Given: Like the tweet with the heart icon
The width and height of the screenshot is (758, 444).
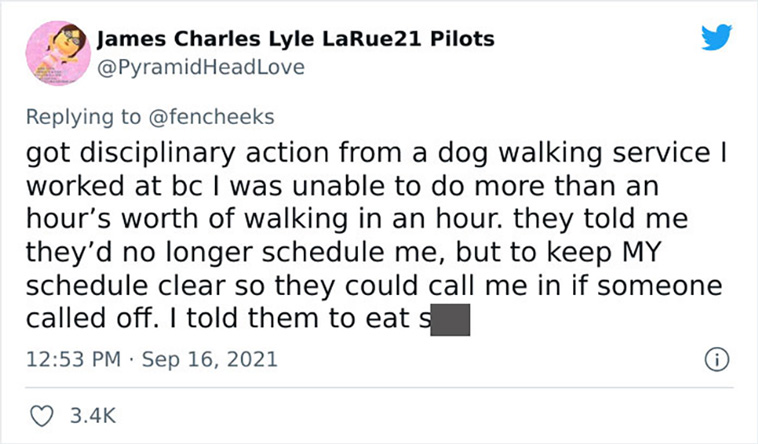Looking at the screenshot, I should 42,416.
